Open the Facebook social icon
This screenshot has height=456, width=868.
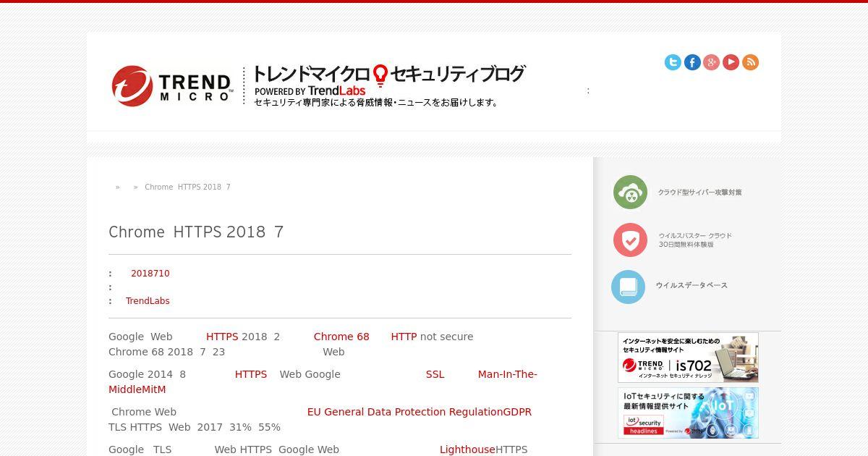[x=692, y=62]
